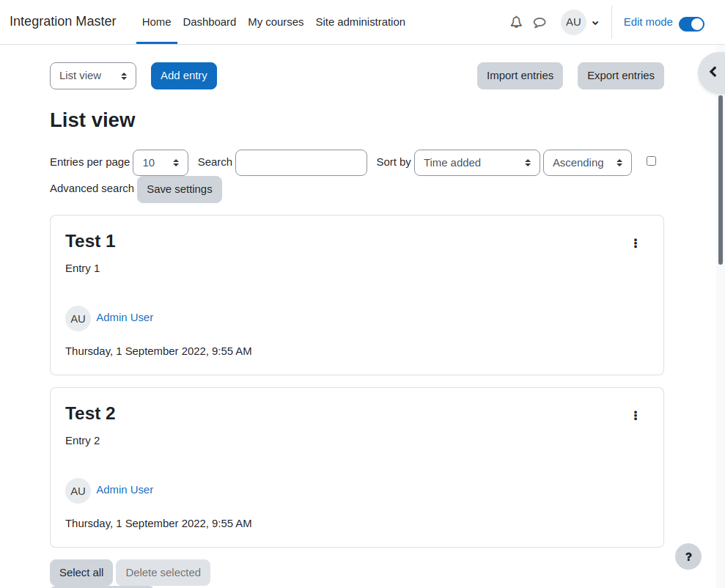
Task: Click the Advanced search label
Action: pyautogui.click(x=92, y=188)
